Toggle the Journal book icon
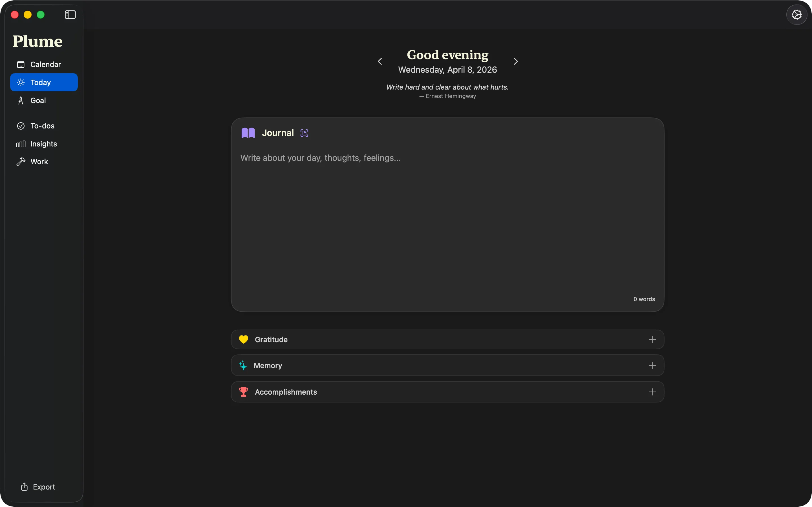Screen dimensions: 812x507 pos(248,132)
